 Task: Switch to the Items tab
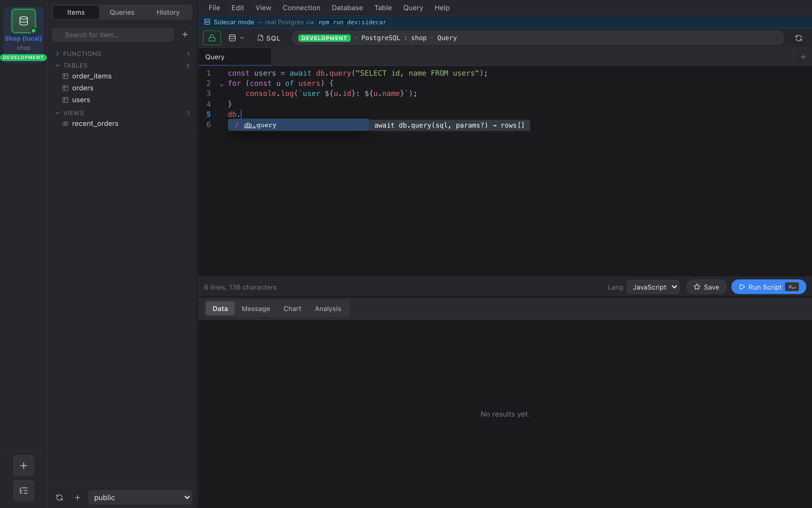pyautogui.click(x=76, y=12)
